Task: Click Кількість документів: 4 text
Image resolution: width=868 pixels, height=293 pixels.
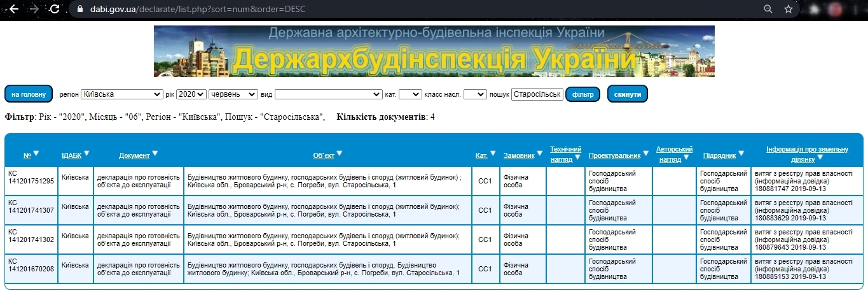Action: click(386, 117)
